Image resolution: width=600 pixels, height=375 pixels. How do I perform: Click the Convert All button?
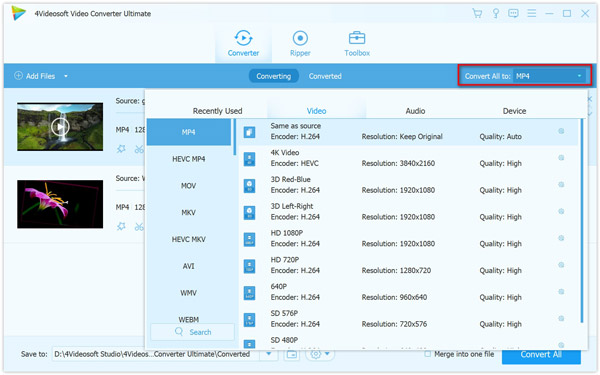tap(541, 355)
